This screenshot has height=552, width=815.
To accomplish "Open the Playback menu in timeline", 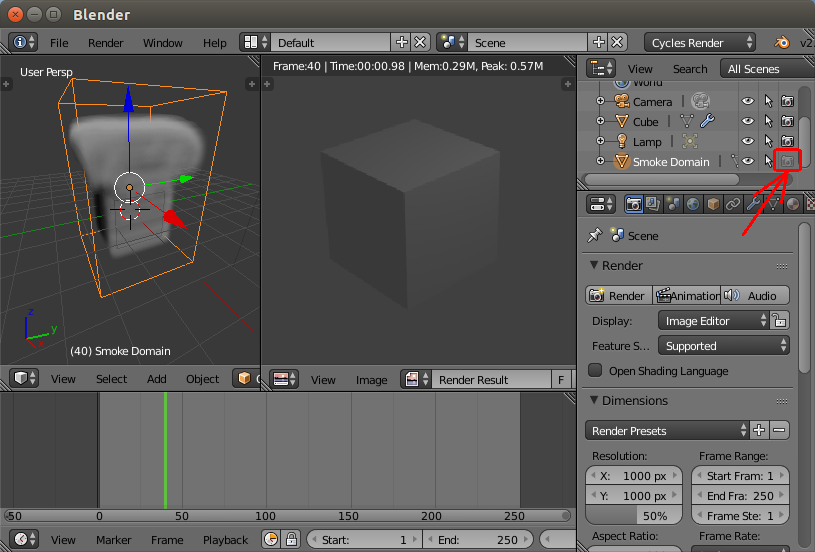I will pos(226,540).
